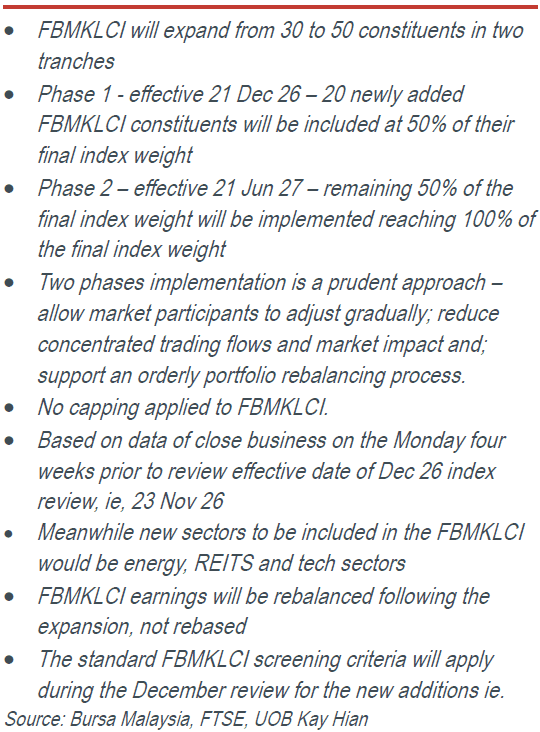The height and width of the screenshot is (732, 540).
Task: Click the 'expansion, not rebased' text
Action: click(142, 626)
